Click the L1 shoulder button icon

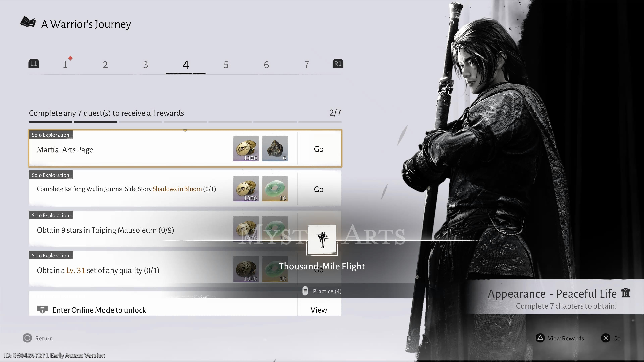pyautogui.click(x=34, y=64)
